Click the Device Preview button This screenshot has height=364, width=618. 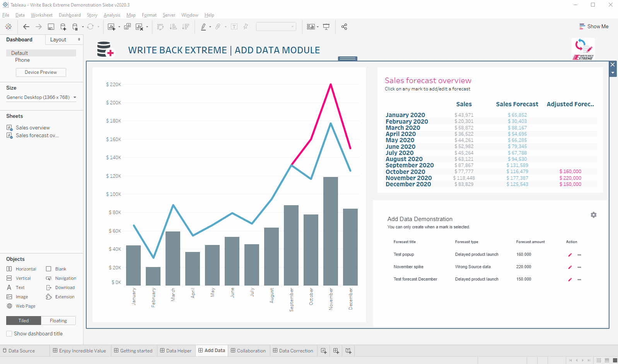(x=41, y=72)
